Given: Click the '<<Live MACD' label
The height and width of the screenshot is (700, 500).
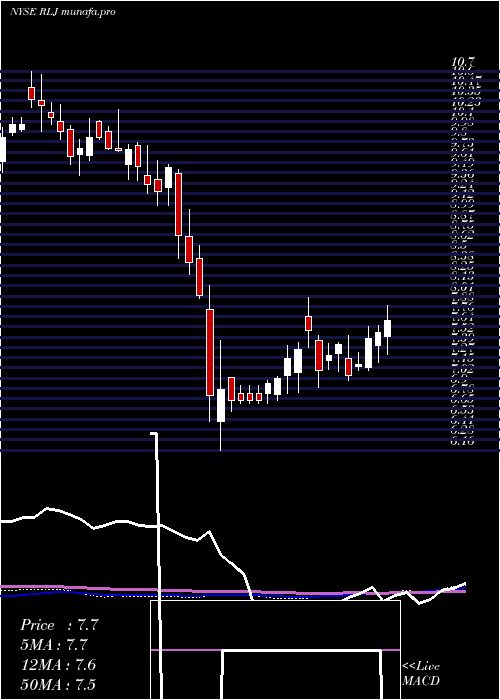Looking at the screenshot, I should pyautogui.click(x=421, y=674).
